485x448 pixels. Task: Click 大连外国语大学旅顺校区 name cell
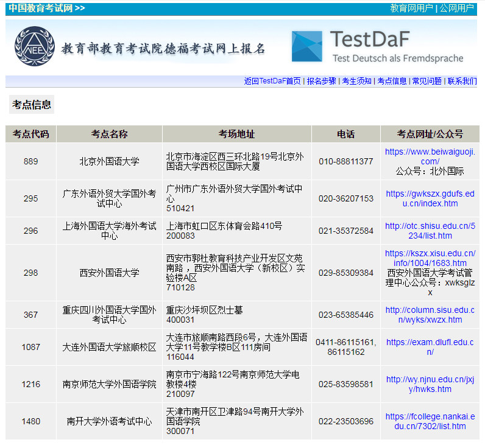[109, 347]
